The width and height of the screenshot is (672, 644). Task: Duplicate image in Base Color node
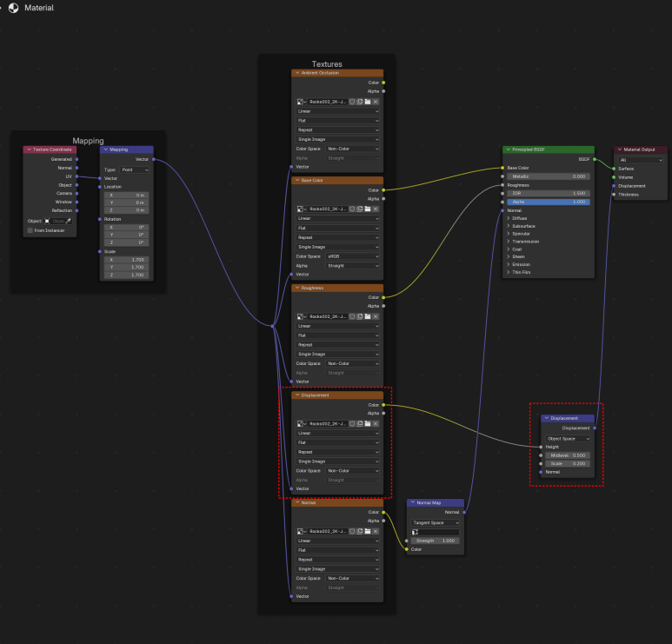tap(360, 209)
